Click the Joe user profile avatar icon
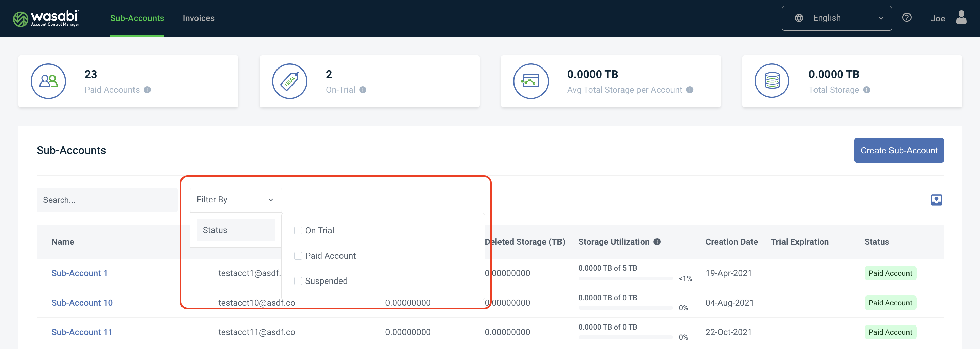The image size is (980, 349). tap(961, 17)
